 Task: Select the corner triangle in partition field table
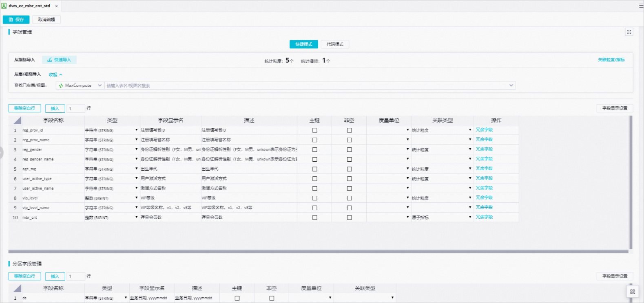click(17, 288)
